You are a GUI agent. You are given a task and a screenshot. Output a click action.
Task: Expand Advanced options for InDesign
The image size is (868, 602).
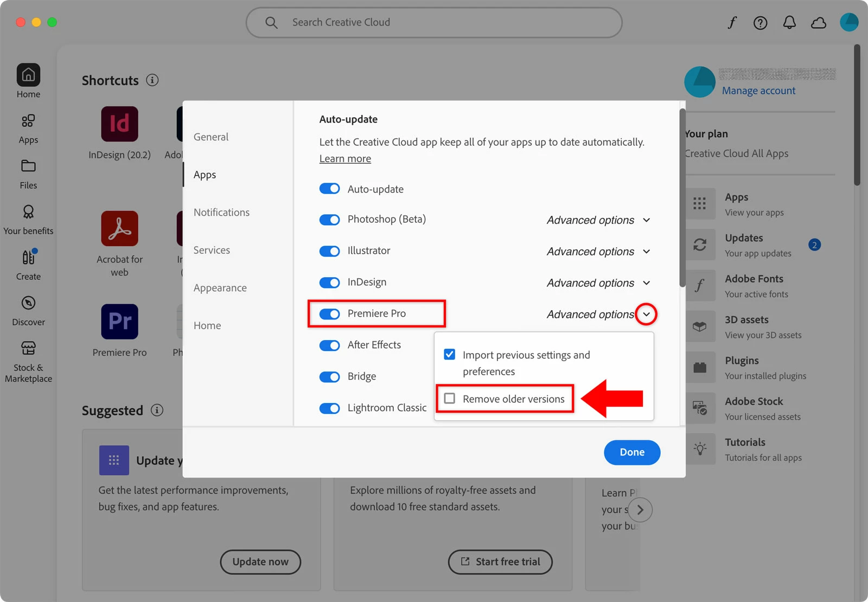click(x=646, y=283)
